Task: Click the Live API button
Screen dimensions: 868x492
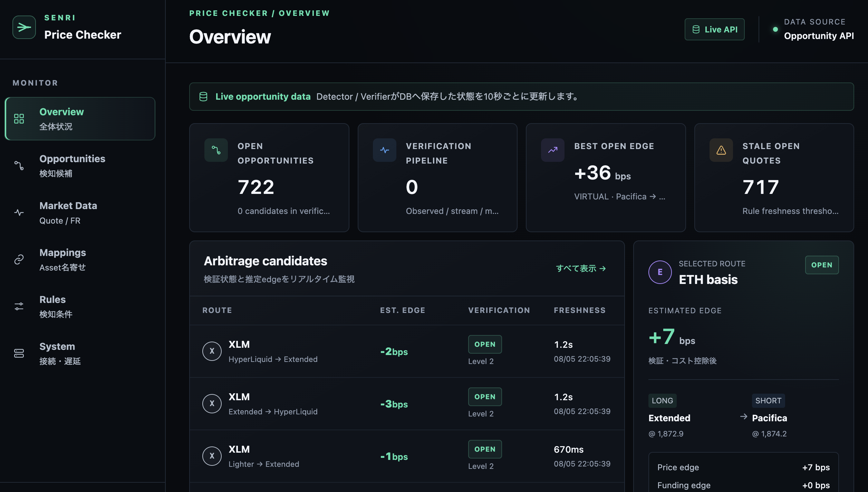Action: [x=714, y=29]
